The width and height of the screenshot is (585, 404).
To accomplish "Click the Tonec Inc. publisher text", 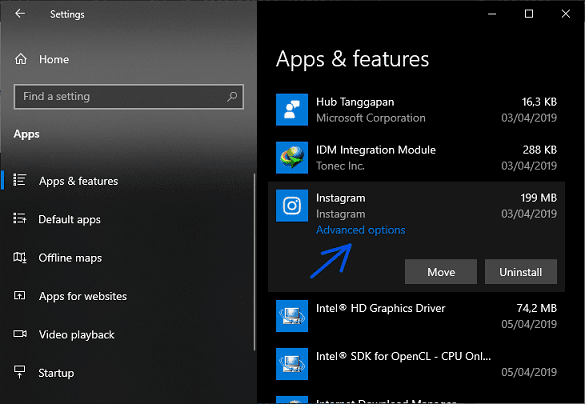I will pos(340,166).
